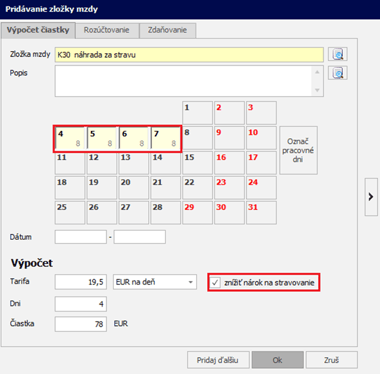This screenshot has height=374, width=380.
Task: Click the Označ pracovné dni button
Action: (x=298, y=150)
